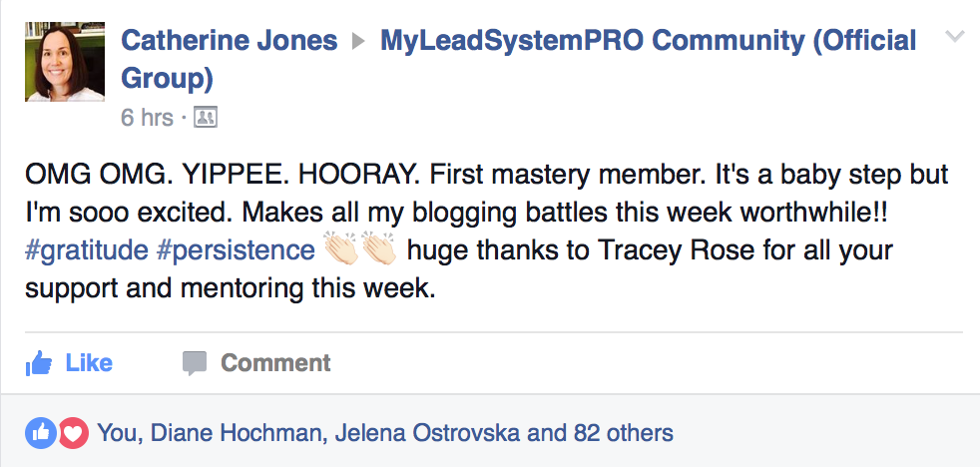Open Catherine Jones profile link
980x467 pixels.
[x=229, y=41]
